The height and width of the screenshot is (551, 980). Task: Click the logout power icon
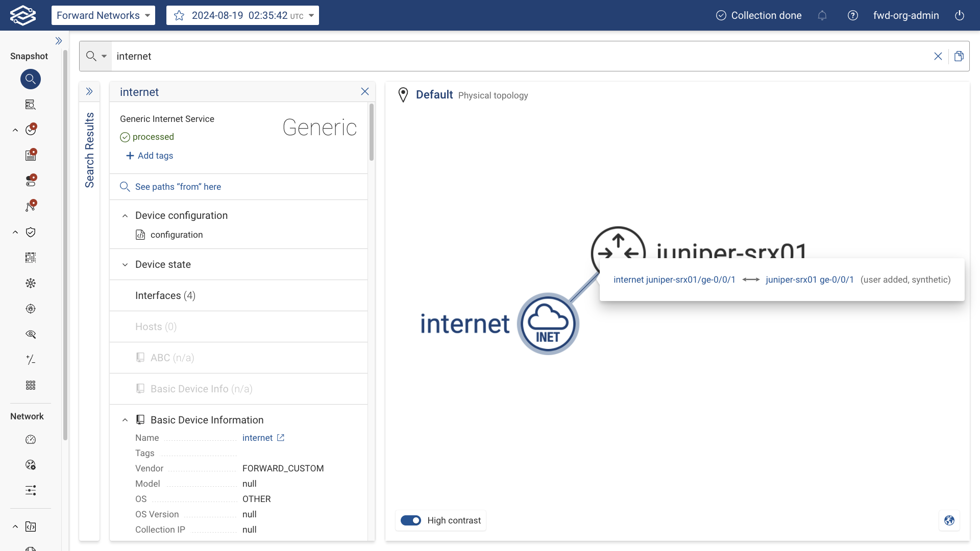960,15
